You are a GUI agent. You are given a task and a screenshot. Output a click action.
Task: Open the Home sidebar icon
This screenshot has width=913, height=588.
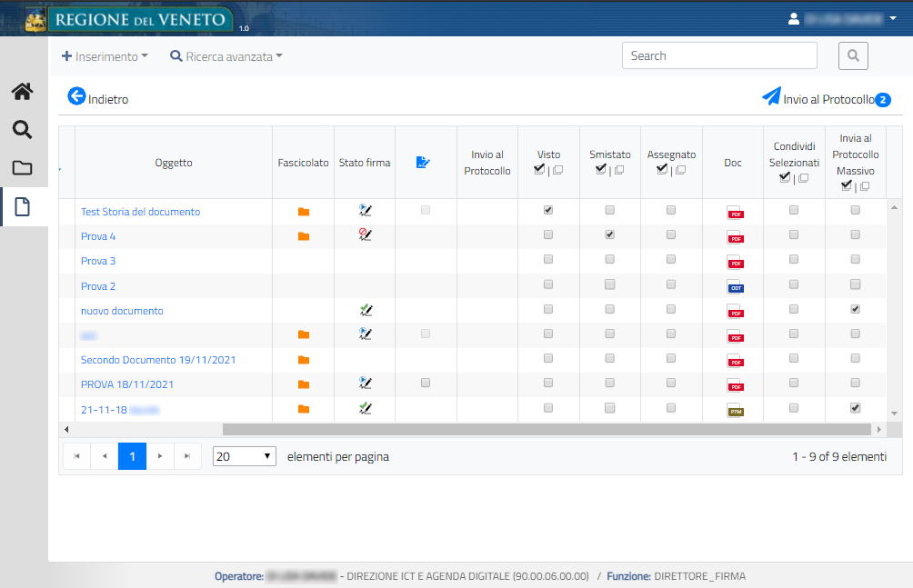[22, 92]
